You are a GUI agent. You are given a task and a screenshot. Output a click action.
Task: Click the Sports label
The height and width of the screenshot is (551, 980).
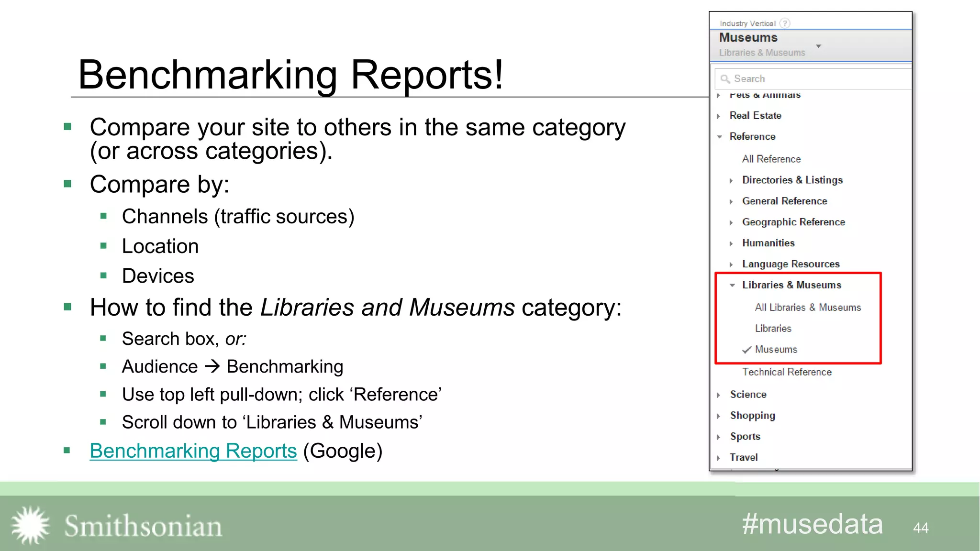click(x=745, y=436)
